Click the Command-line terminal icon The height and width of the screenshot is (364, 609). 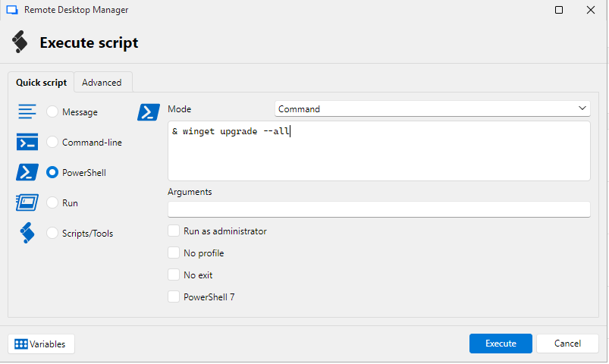[27, 142]
